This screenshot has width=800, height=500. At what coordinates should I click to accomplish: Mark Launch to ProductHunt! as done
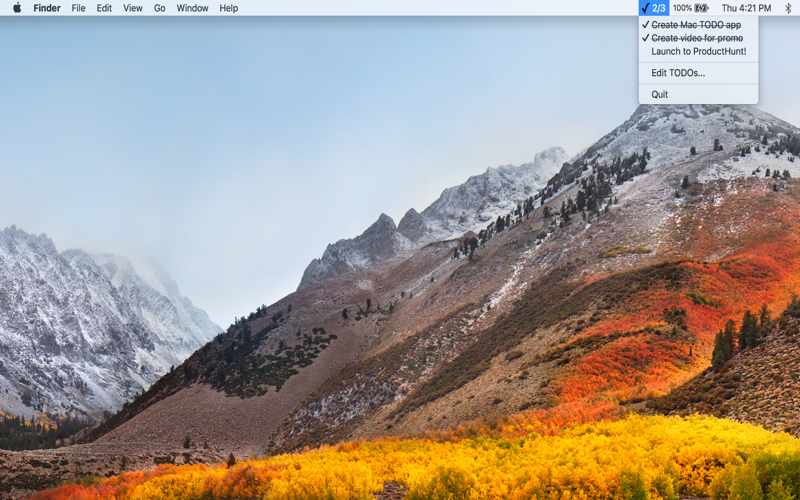click(x=698, y=51)
